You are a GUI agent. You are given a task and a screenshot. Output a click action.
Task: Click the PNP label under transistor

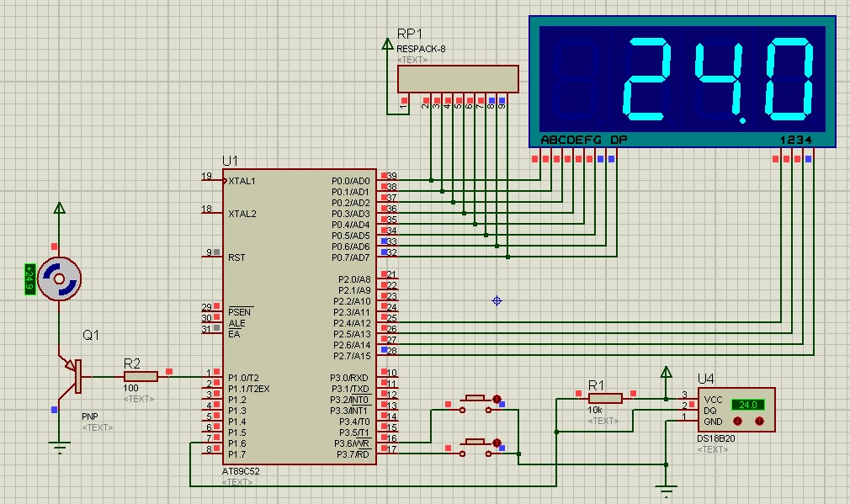90,416
